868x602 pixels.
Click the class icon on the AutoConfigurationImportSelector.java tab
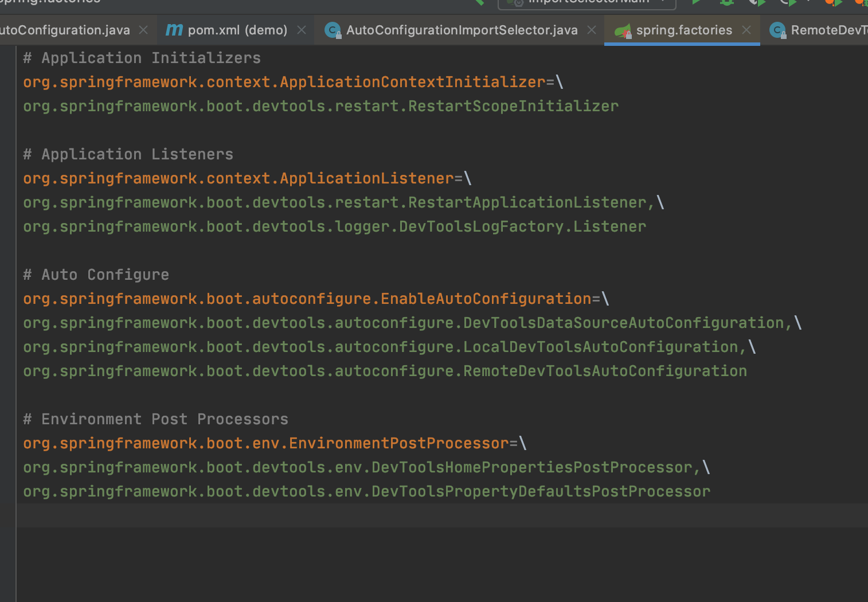tap(333, 30)
